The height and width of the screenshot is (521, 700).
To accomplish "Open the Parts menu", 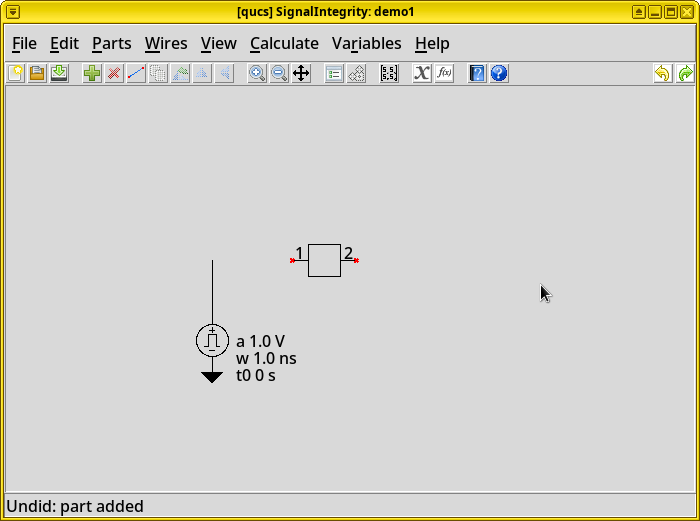I will [111, 43].
